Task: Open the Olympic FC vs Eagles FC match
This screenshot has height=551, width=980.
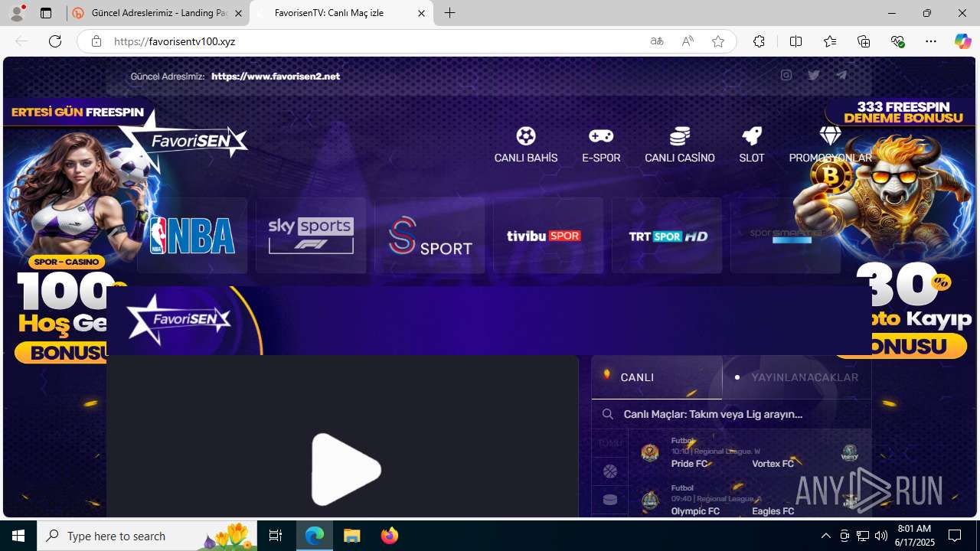Action: [750, 498]
